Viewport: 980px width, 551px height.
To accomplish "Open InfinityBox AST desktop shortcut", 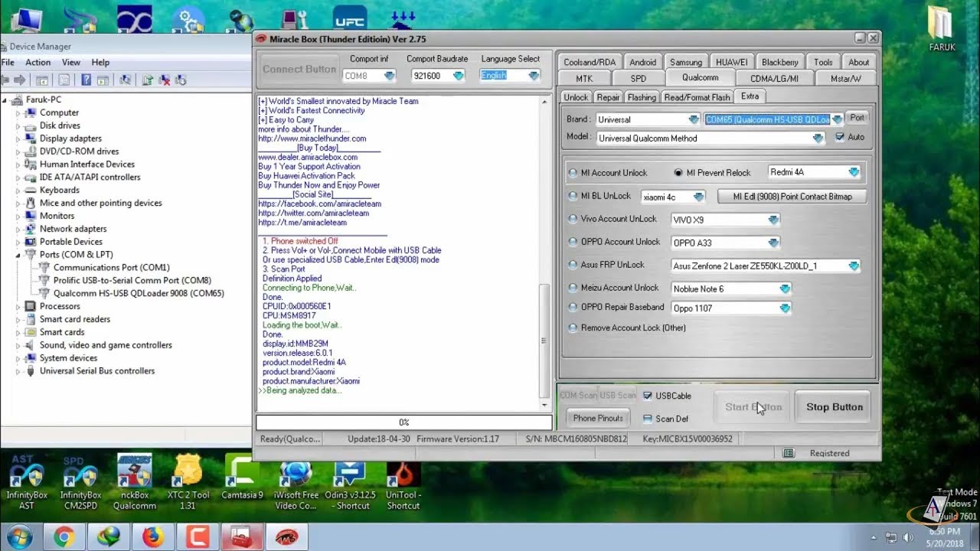I will click(26, 482).
